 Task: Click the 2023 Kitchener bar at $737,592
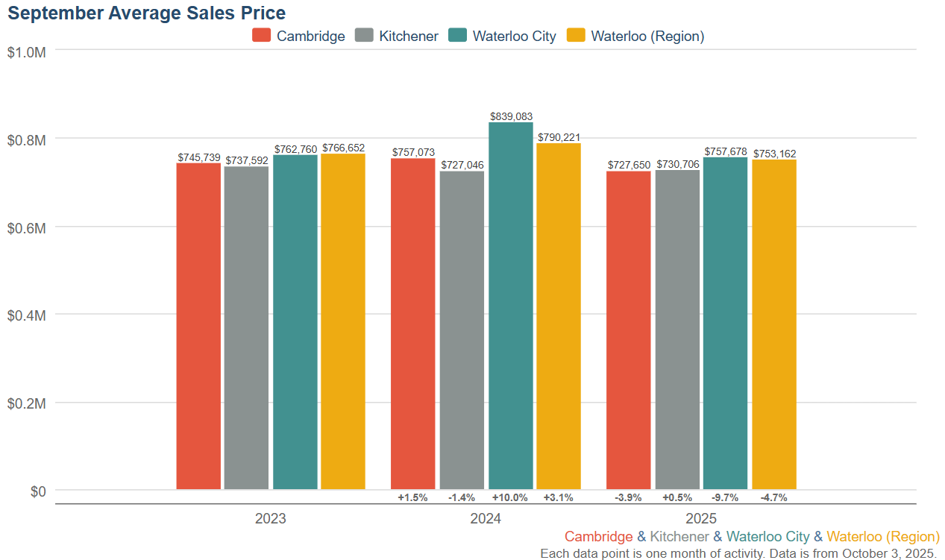(246, 328)
